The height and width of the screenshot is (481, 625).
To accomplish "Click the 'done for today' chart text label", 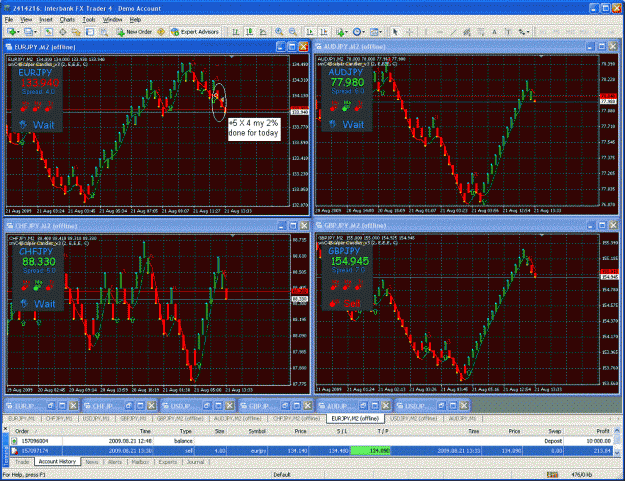I will click(x=254, y=129).
